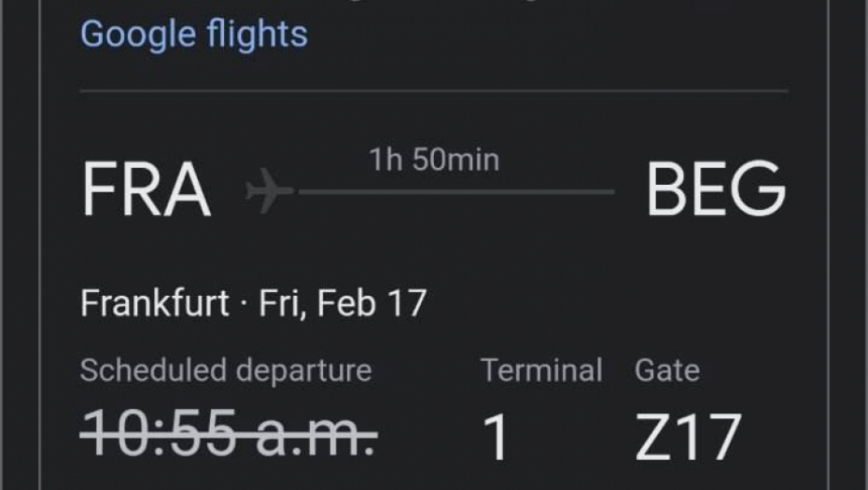Click the 1h 50min flight duration
Image resolution: width=868 pixels, height=490 pixels.
coord(434,160)
